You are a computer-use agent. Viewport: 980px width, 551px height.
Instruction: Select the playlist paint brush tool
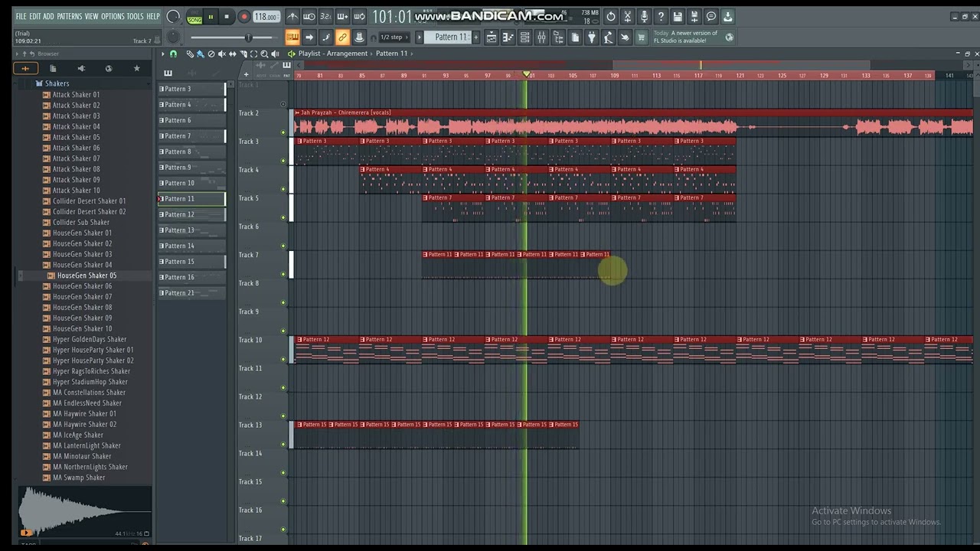[200, 54]
